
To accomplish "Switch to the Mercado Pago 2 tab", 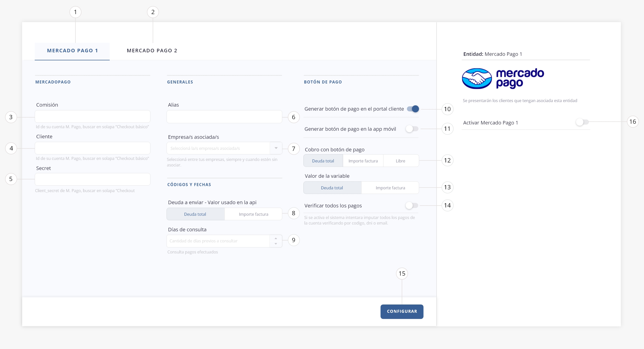I will (152, 51).
